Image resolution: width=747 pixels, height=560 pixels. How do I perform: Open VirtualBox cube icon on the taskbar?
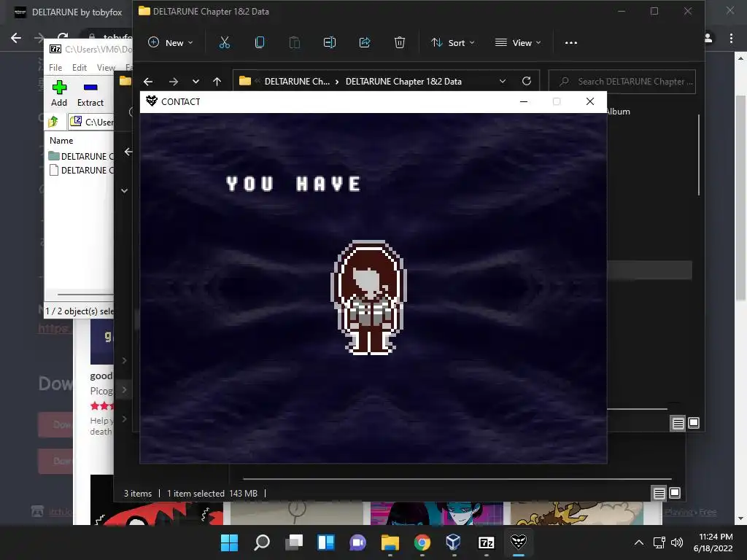454,542
